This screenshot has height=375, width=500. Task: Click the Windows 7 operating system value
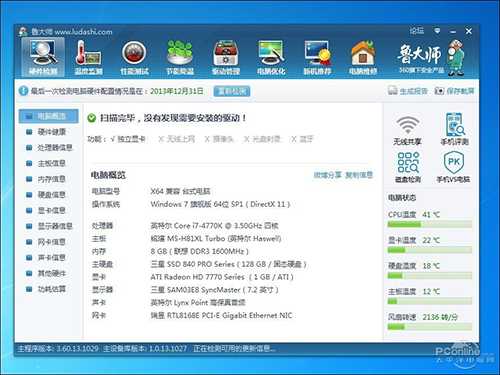pyautogui.click(x=220, y=204)
